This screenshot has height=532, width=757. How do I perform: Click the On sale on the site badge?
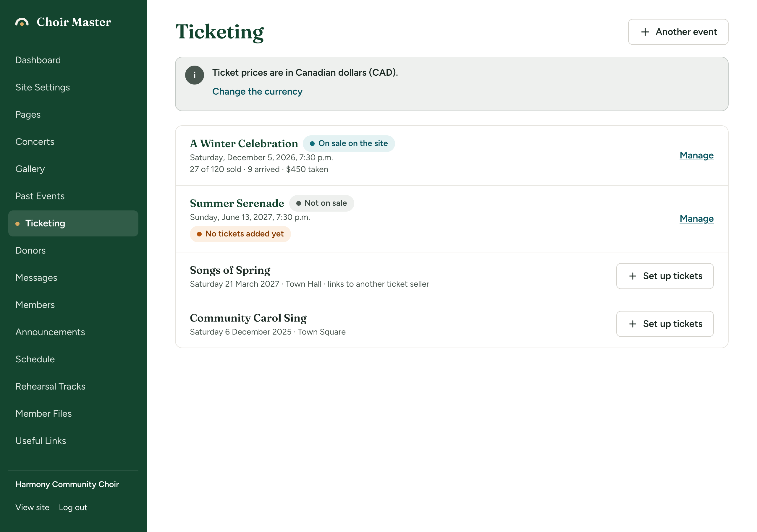pos(349,144)
